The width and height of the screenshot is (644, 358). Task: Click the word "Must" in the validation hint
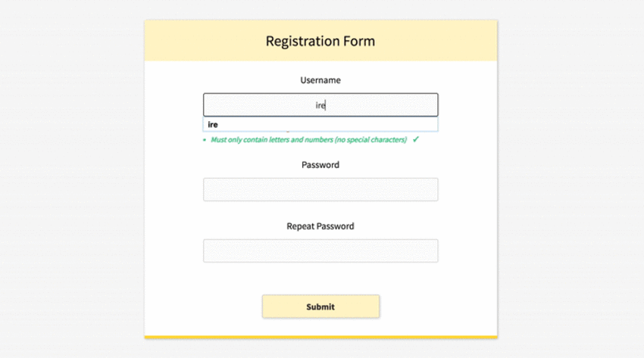[x=218, y=140]
